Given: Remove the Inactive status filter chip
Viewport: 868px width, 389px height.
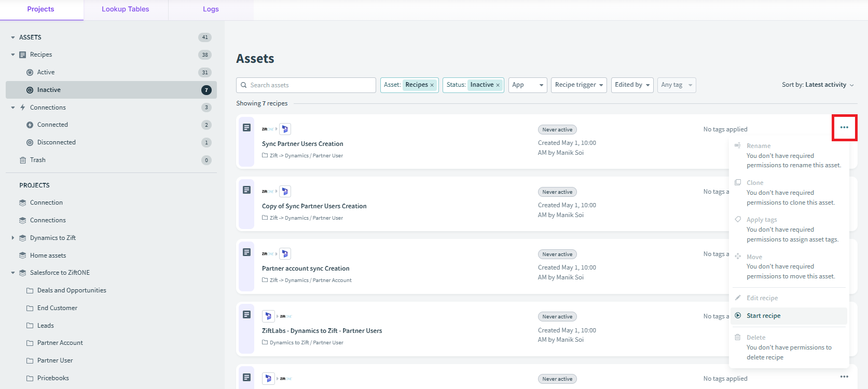Looking at the screenshot, I should pos(498,85).
